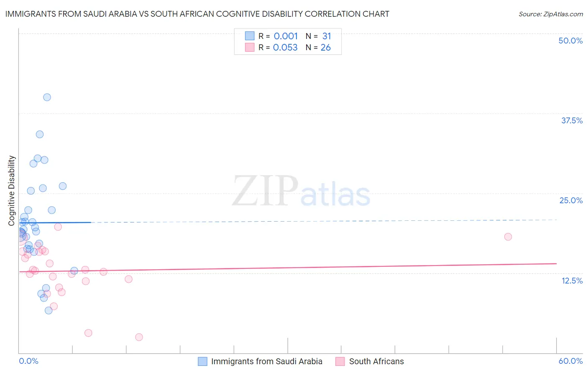588x373 pixels.
Task: Click the 60.0% x-axis label
Action: click(570, 361)
